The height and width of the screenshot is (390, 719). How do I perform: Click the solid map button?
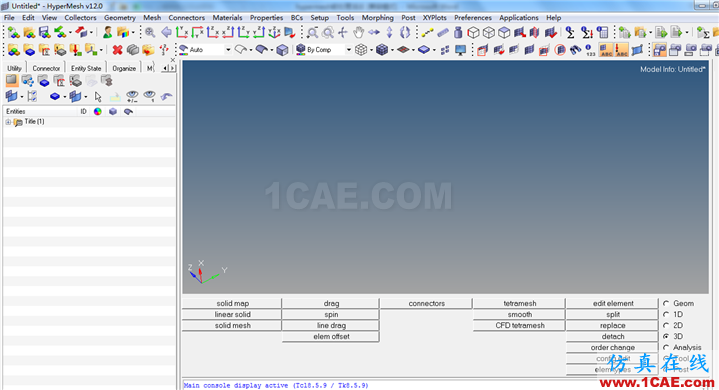pyautogui.click(x=232, y=303)
